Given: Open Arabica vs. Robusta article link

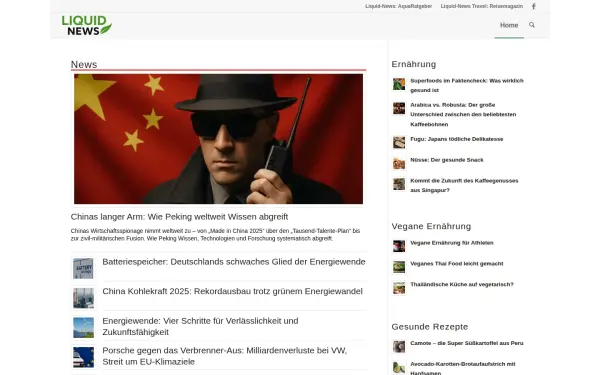Looking at the screenshot, I should [463, 114].
